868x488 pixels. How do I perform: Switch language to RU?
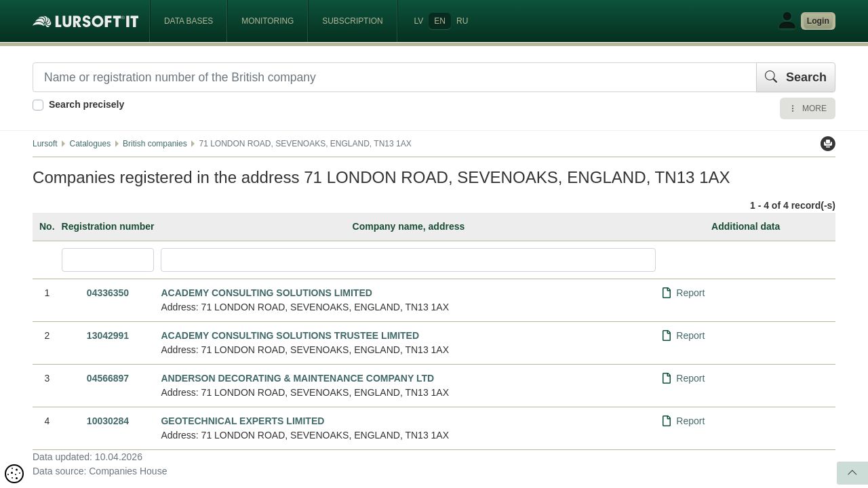(462, 21)
